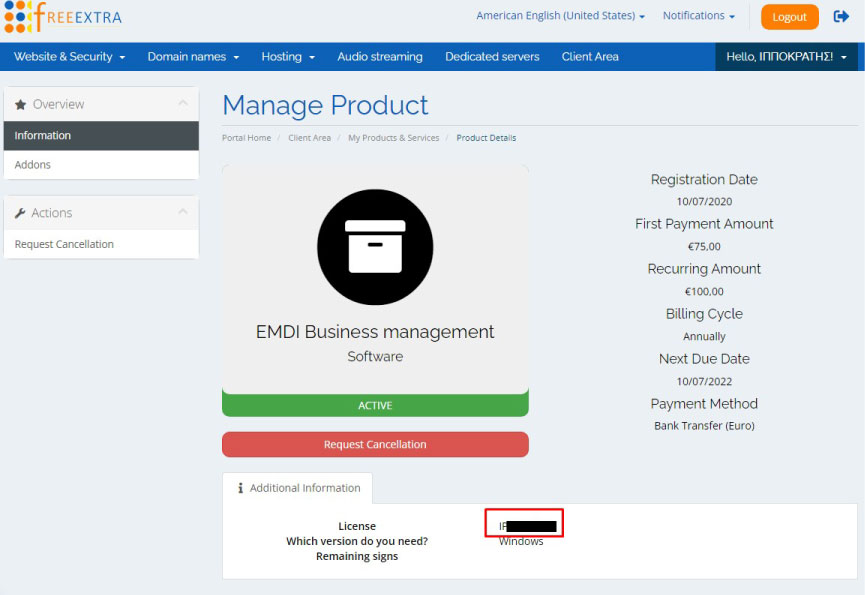Select Addons in the sidebar

[102, 165]
